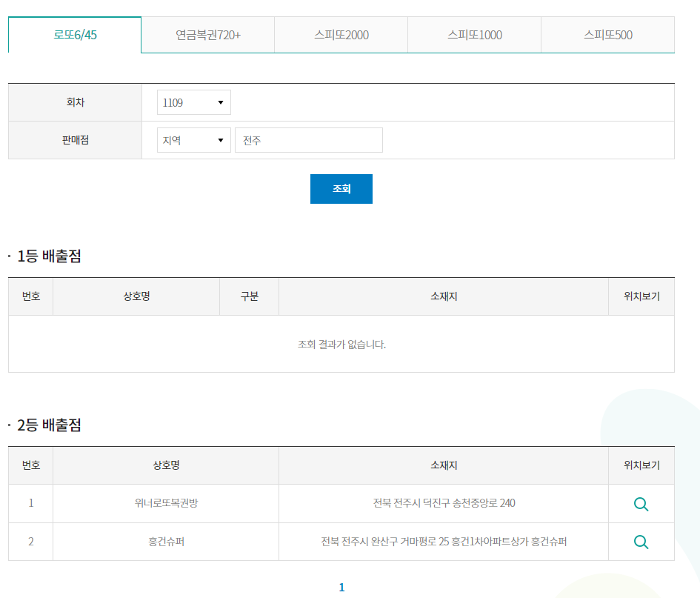Click the blue 조회 search button
700x598 pixels.
pos(341,189)
